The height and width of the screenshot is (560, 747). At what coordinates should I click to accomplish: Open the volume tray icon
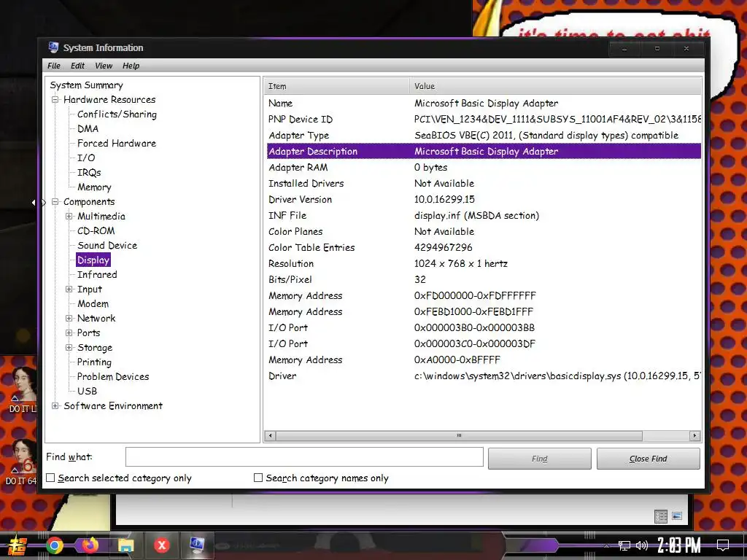click(x=642, y=545)
